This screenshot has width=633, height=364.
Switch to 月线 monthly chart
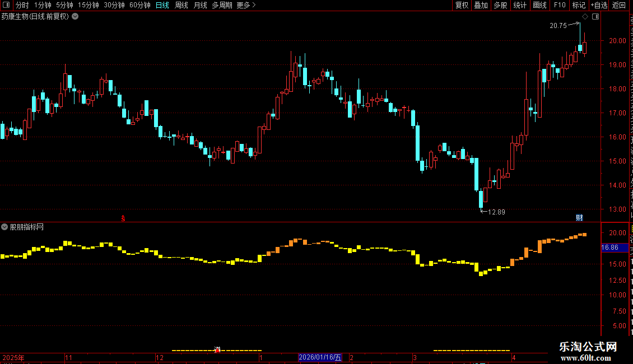200,5
